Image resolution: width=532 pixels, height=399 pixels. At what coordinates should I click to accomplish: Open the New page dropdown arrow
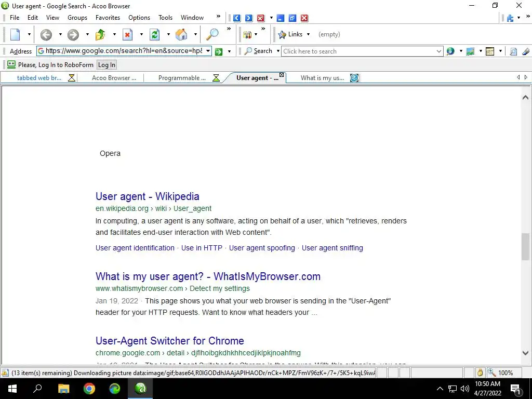coord(29,34)
